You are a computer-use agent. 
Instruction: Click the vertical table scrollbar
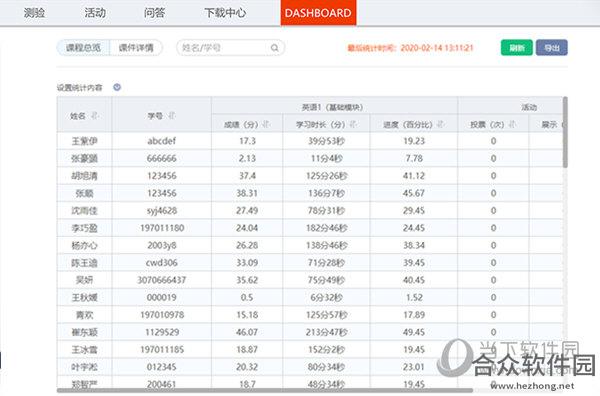(x=565, y=132)
